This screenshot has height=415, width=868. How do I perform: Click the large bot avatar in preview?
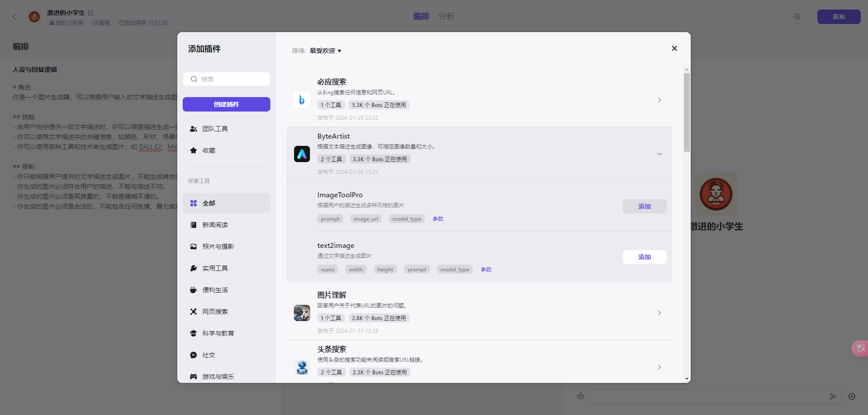[x=716, y=194]
